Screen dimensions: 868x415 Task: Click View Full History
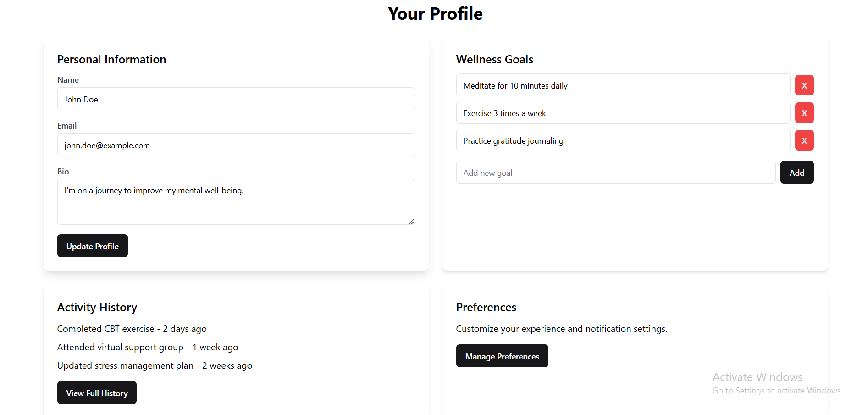[97, 393]
